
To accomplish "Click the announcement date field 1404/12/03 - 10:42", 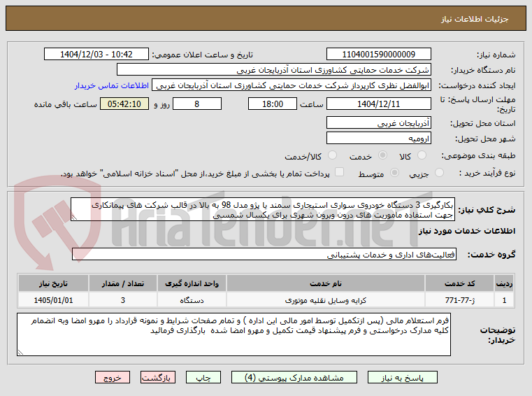I will pyautogui.click(x=96, y=54).
